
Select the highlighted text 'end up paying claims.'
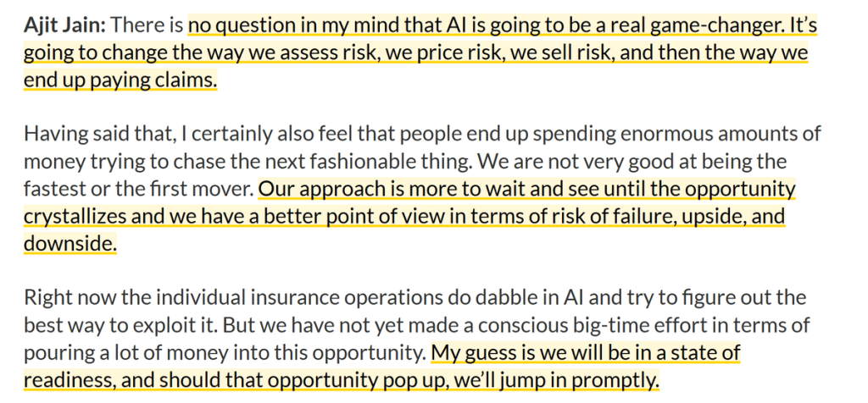120,80
